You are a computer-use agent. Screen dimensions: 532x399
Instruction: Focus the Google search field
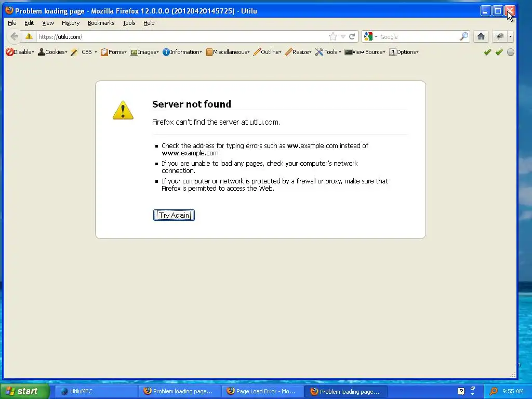419,37
